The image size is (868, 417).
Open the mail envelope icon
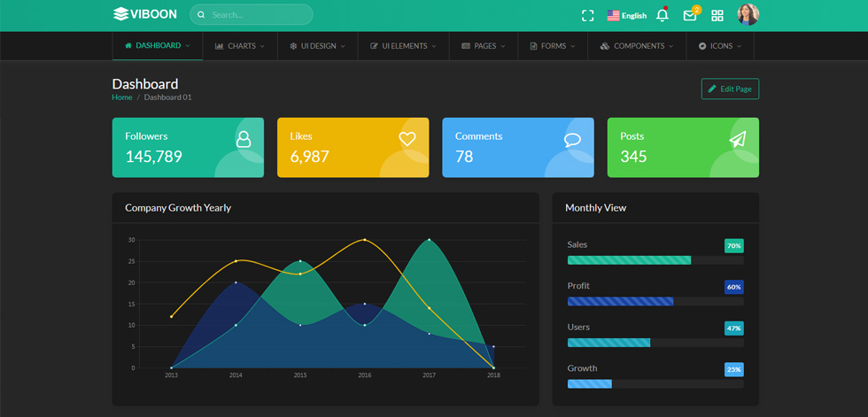690,15
